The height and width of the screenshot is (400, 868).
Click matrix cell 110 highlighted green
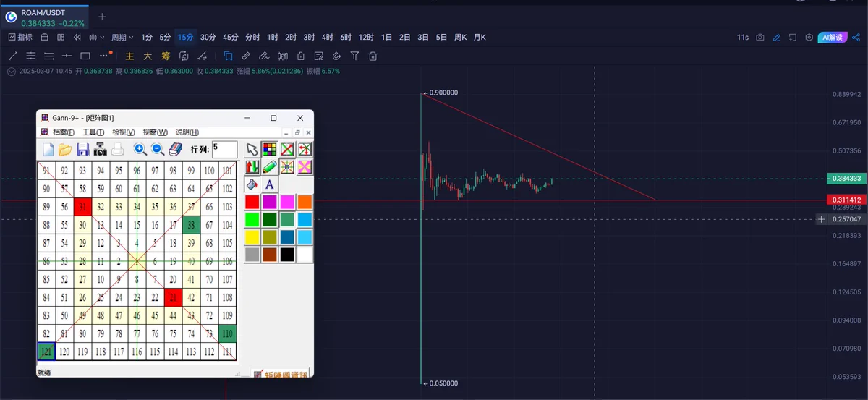[227, 333]
